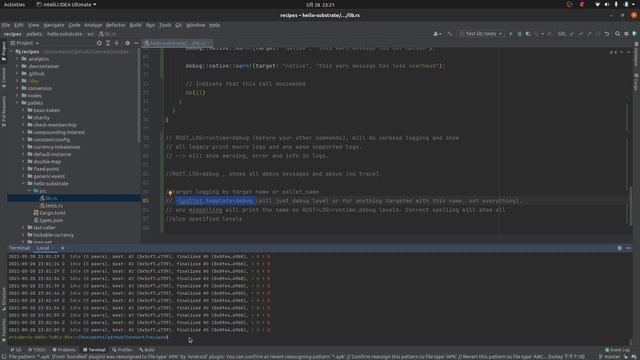
Task: Open the TODO tool window
Action: [37, 350]
